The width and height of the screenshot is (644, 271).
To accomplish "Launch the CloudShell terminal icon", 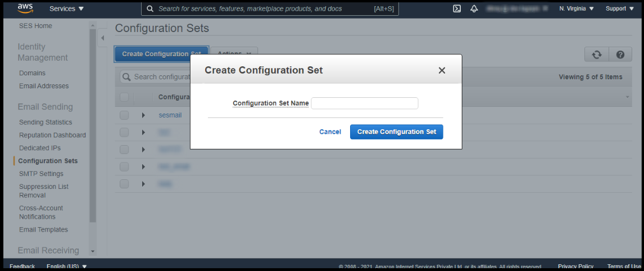I will pyautogui.click(x=457, y=8).
